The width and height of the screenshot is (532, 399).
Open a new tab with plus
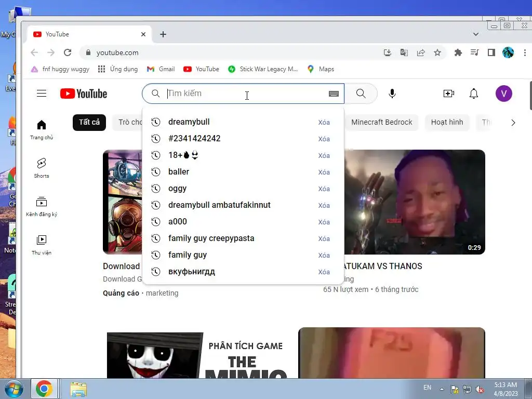coord(163,34)
